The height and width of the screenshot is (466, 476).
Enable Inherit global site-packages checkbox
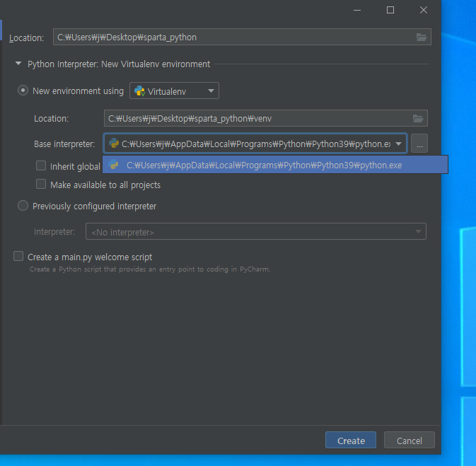click(x=41, y=165)
